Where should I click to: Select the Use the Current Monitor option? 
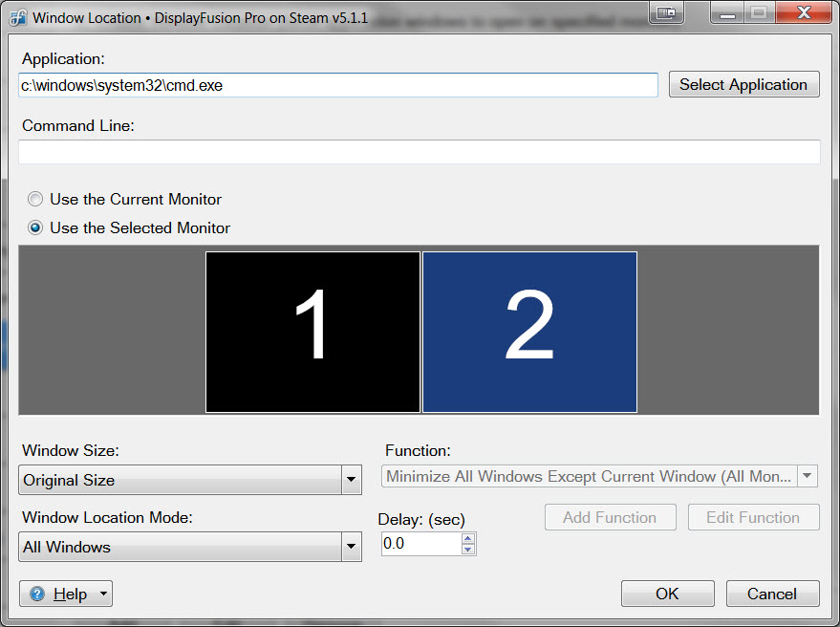coord(35,200)
